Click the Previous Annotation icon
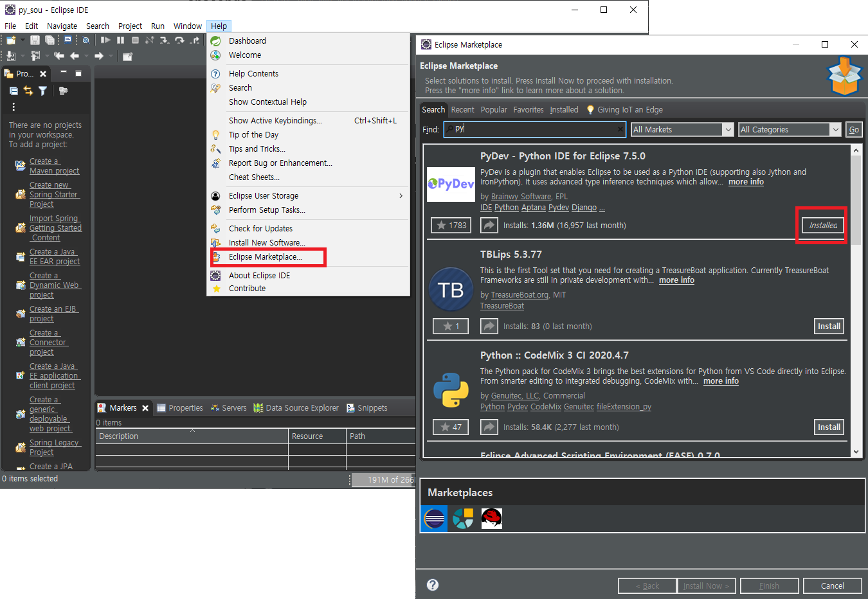The width and height of the screenshot is (868, 599). [x=35, y=56]
